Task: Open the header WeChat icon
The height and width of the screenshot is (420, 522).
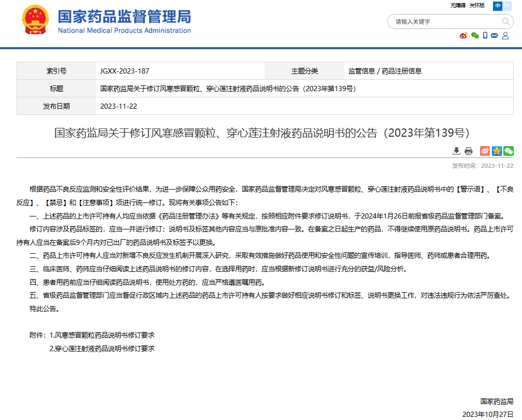Action: coord(475,35)
